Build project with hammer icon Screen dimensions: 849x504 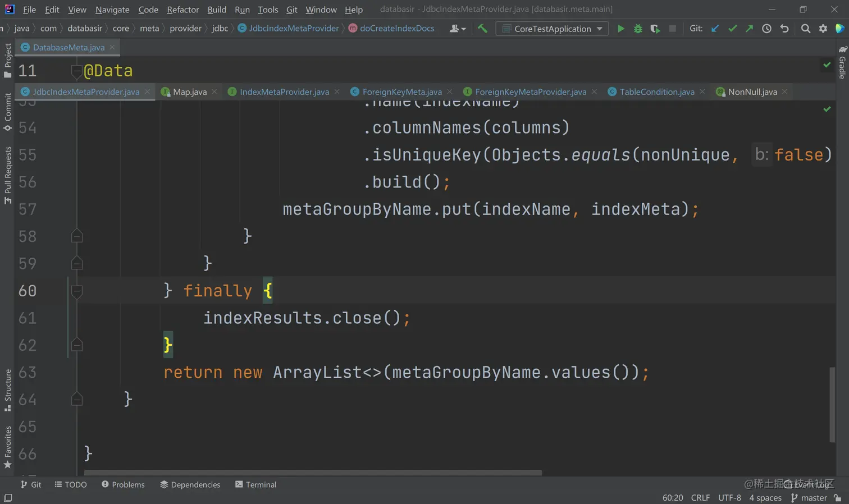click(x=482, y=28)
